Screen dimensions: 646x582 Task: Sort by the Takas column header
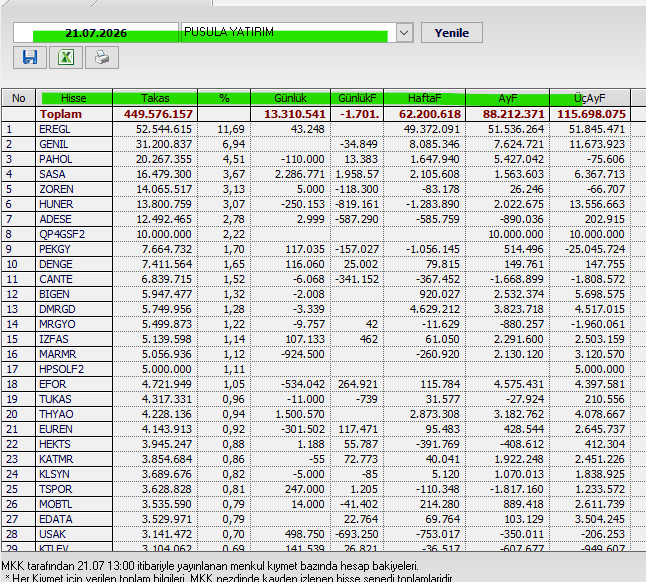[x=155, y=98]
